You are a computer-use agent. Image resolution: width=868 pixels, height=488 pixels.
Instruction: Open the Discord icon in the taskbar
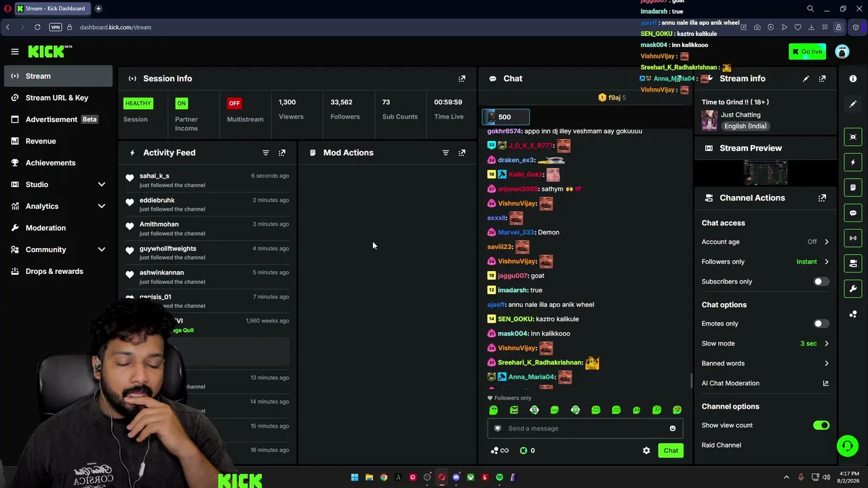(x=456, y=477)
